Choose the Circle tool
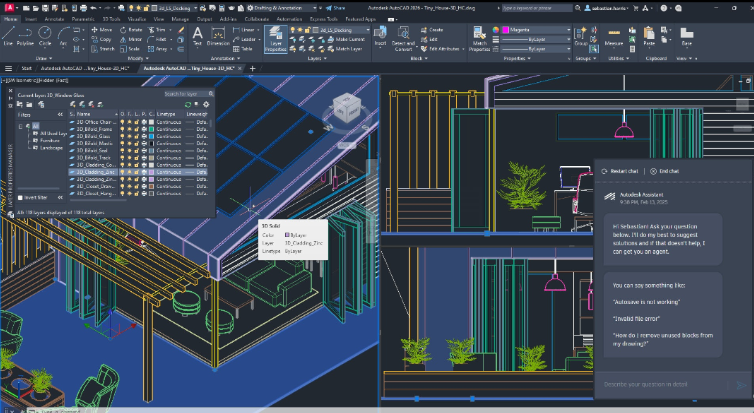 [45, 36]
